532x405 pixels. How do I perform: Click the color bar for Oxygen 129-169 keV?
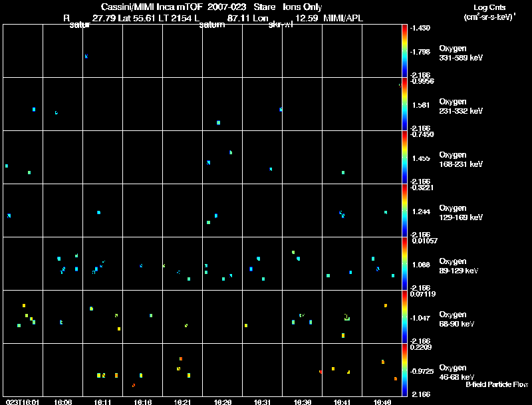coord(404,211)
